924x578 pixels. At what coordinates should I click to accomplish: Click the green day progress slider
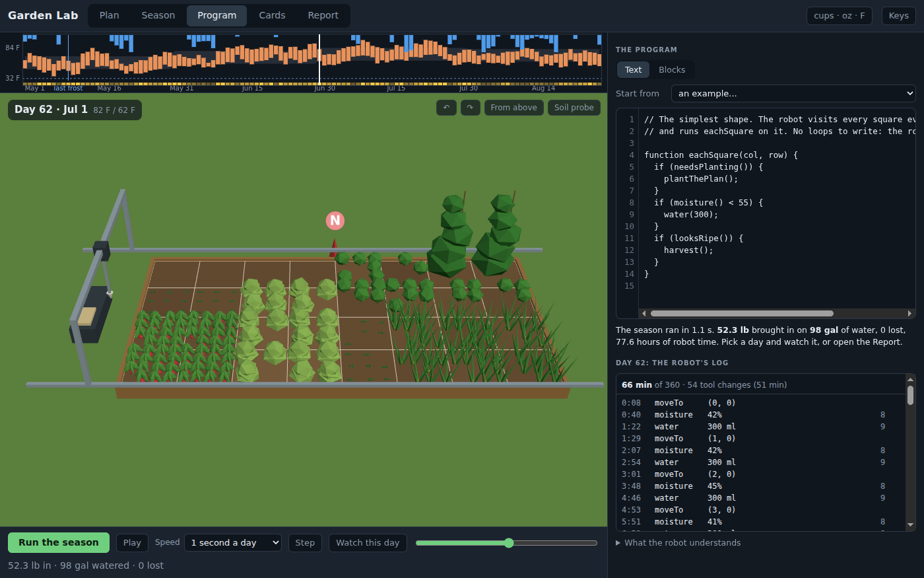click(506, 543)
